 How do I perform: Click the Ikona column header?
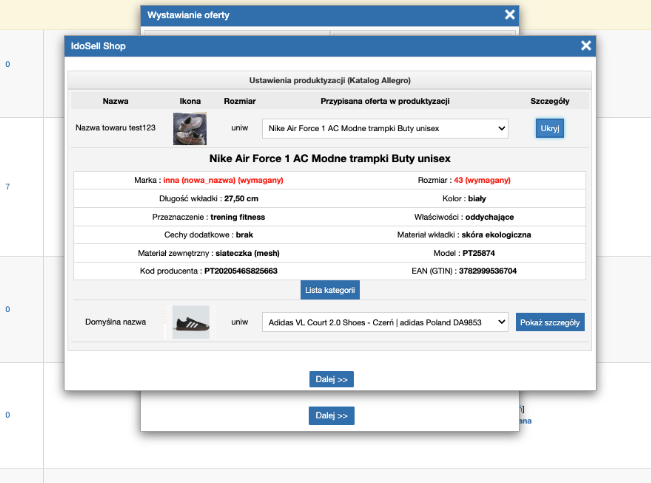(190, 101)
